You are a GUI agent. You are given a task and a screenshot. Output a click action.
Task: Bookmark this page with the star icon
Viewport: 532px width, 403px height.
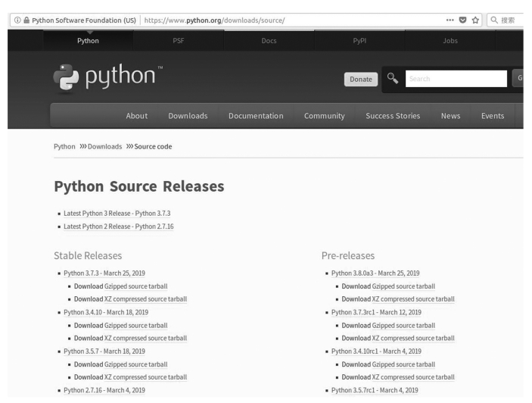pyautogui.click(x=475, y=20)
